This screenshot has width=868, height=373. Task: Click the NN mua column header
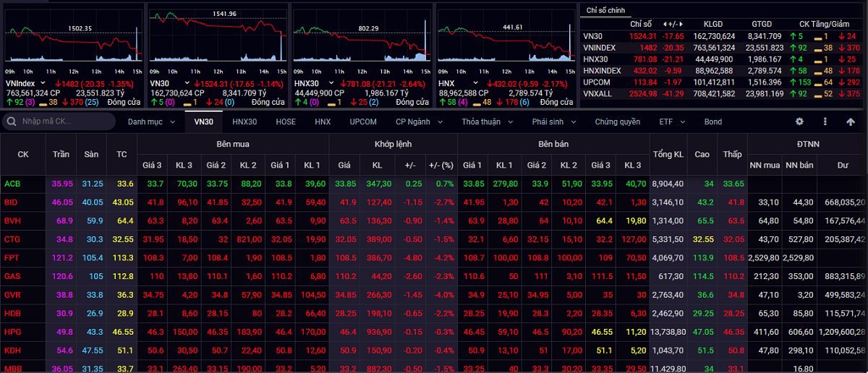(x=764, y=165)
